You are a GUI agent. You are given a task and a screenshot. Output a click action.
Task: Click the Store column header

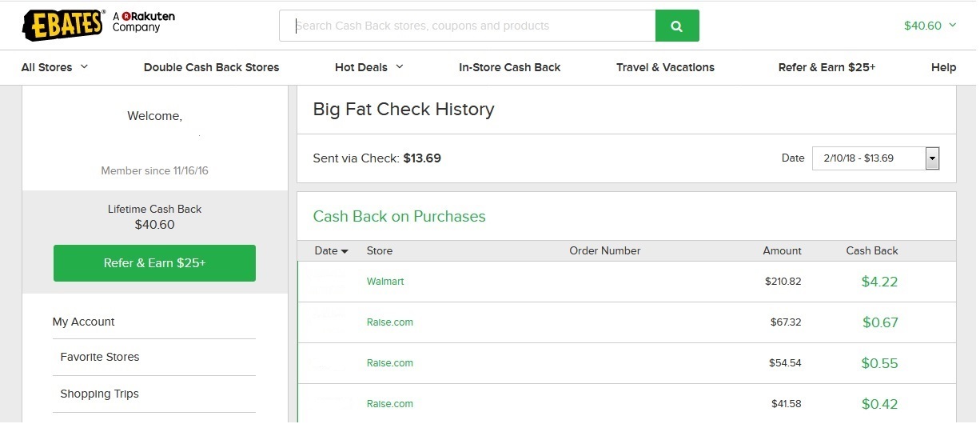pos(380,250)
